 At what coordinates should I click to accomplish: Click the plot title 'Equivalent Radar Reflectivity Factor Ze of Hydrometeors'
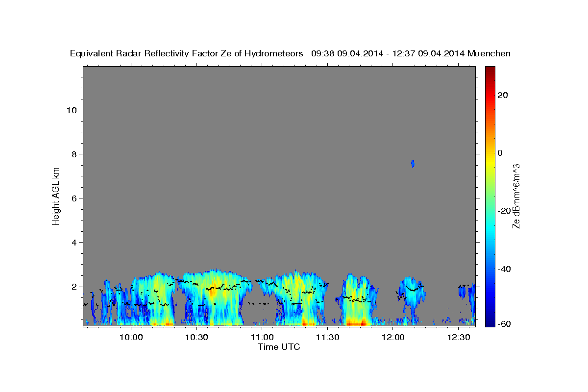tap(187, 53)
